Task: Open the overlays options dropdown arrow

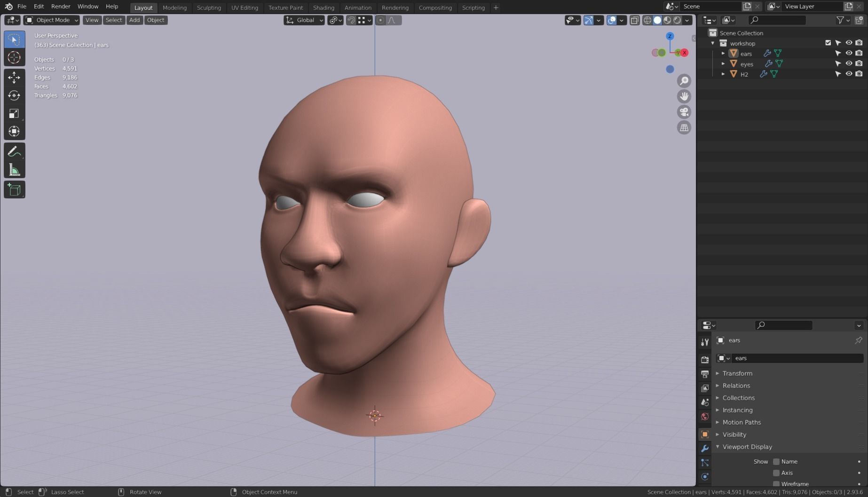Action: pyautogui.click(x=622, y=20)
